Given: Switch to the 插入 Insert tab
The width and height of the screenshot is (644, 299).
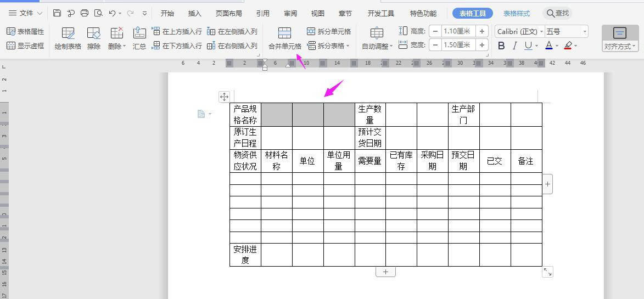Looking at the screenshot, I should (x=195, y=13).
